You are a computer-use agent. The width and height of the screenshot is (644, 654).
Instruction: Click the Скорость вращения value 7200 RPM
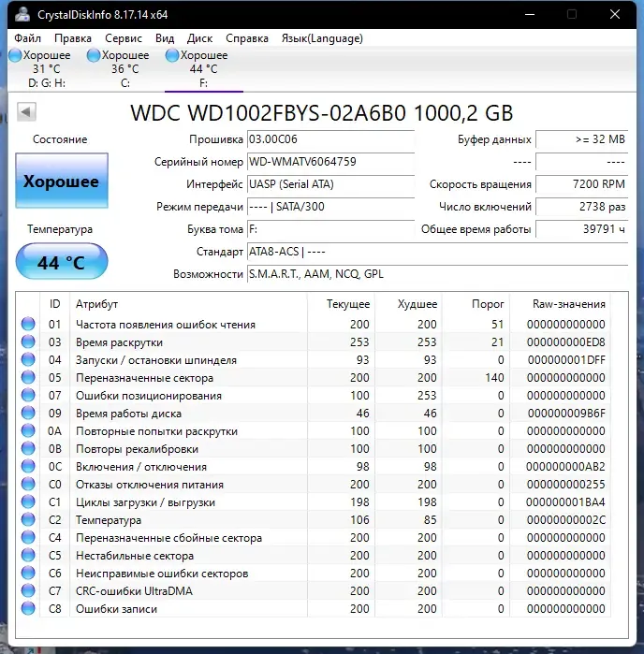point(582,184)
